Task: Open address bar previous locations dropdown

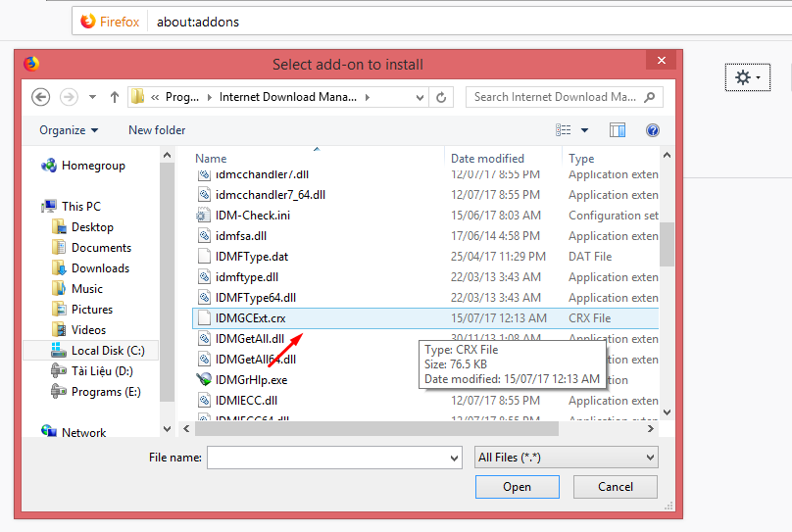Action: coord(420,97)
